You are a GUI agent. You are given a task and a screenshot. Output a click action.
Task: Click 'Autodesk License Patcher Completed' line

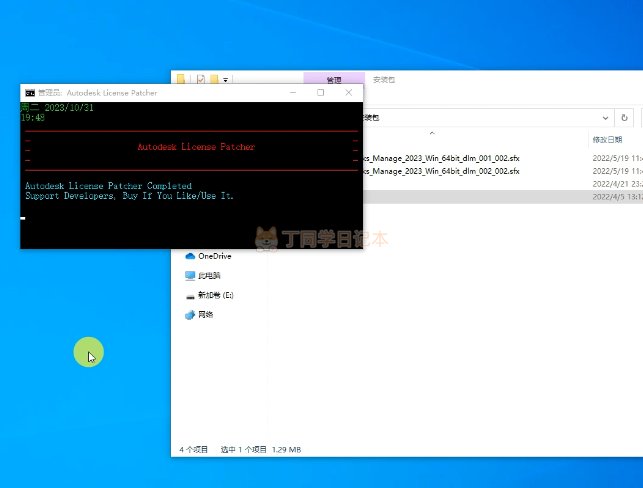click(108, 186)
